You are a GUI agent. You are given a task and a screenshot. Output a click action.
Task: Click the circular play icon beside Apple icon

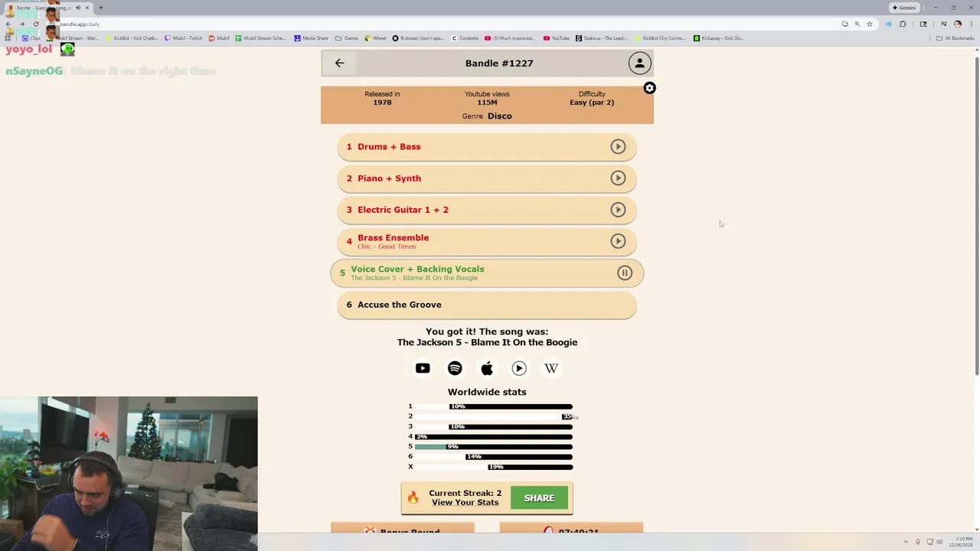pyautogui.click(x=519, y=368)
